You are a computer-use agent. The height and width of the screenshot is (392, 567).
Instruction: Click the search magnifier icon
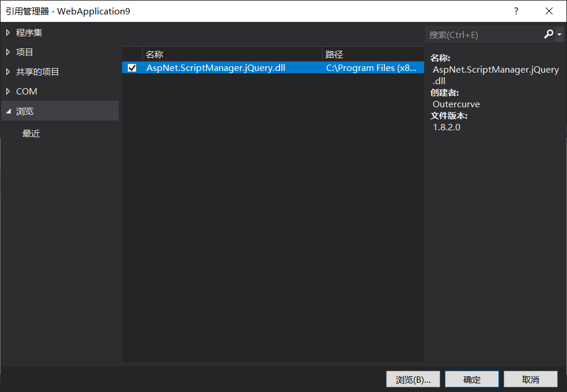pos(549,35)
